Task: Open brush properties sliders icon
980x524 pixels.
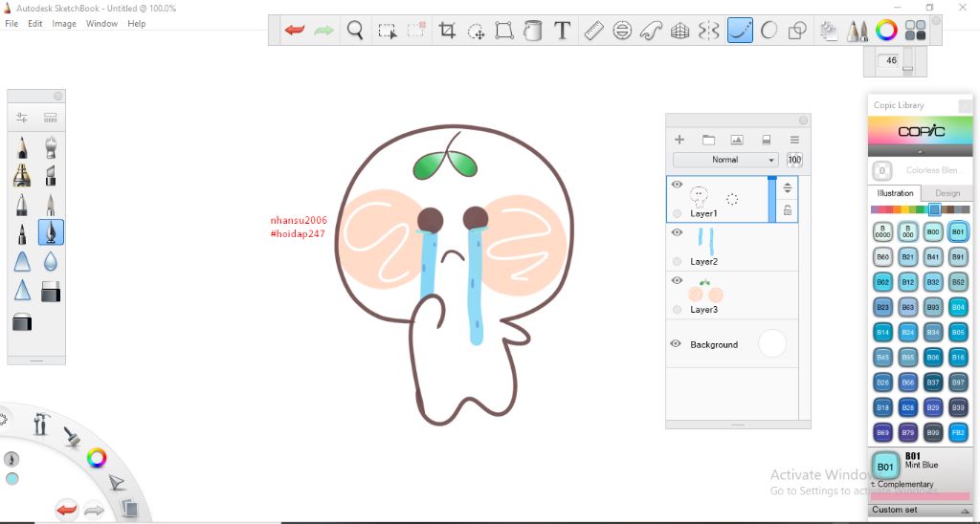Action: [x=22, y=118]
